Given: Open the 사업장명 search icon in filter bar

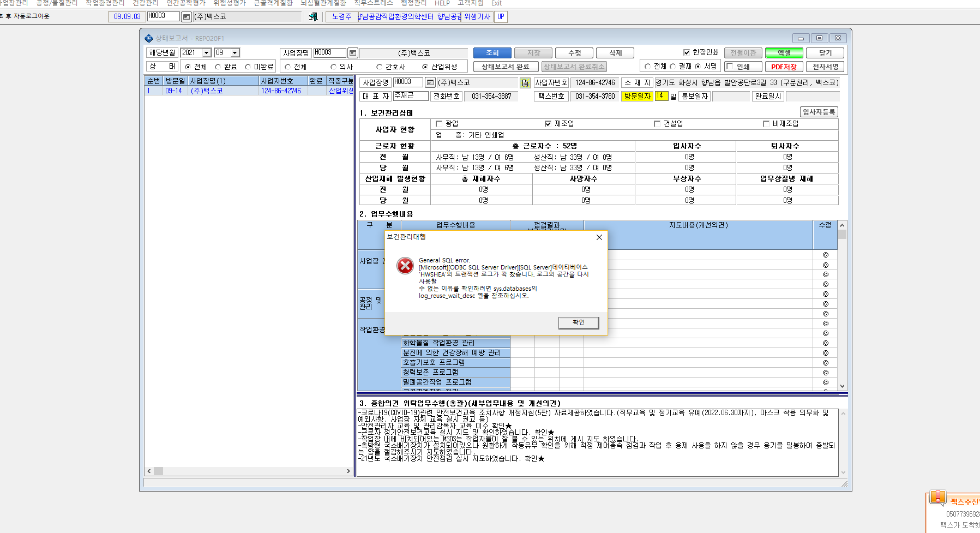Looking at the screenshot, I should (x=353, y=53).
